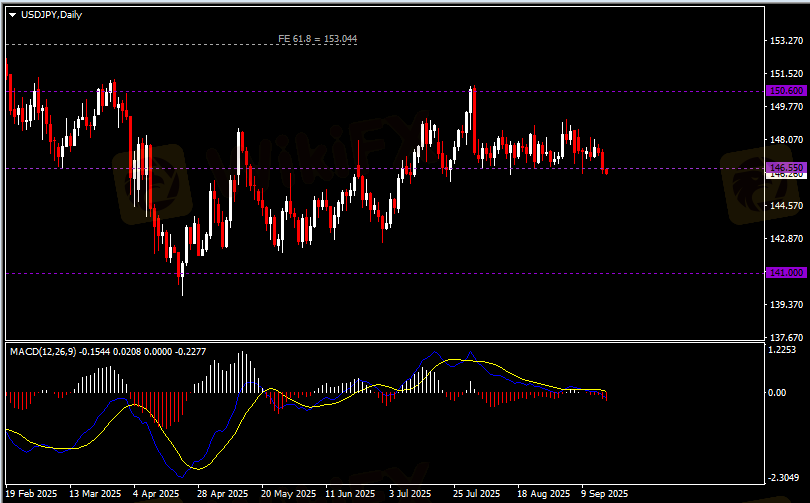Click the FE 61.8 = 153.044 Fibonacci label
The height and width of the screenshot is (503, 810).
click(x=317, y=39)
